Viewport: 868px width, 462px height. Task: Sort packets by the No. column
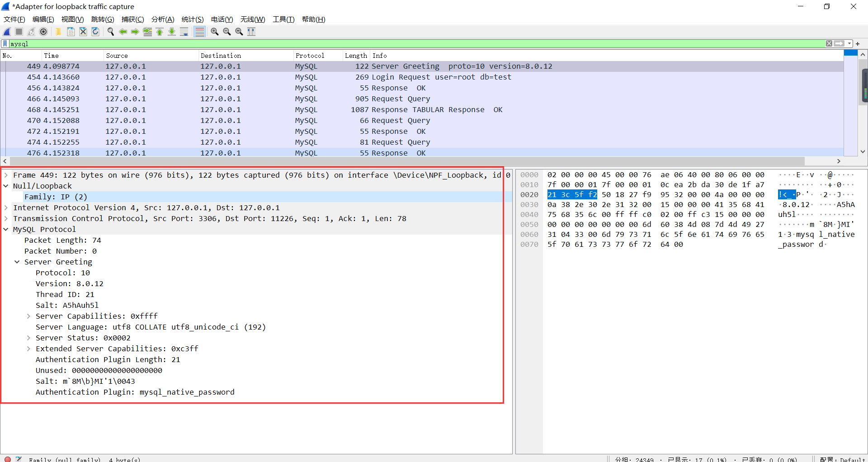[21, 56]
